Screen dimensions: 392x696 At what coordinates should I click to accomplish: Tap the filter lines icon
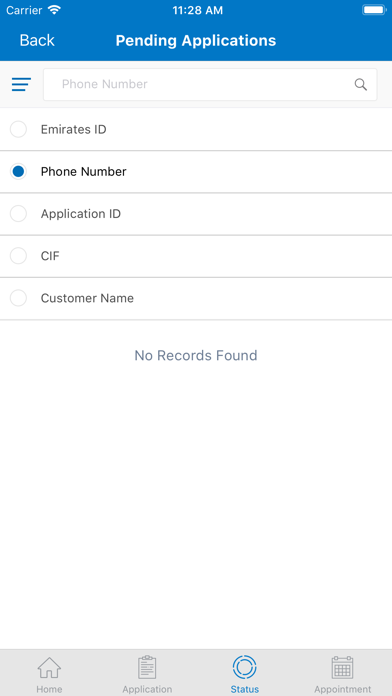21,84
